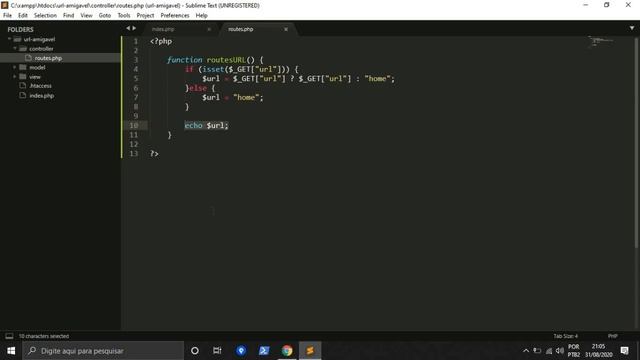Switch keyboard language POR PTB2

573,351
